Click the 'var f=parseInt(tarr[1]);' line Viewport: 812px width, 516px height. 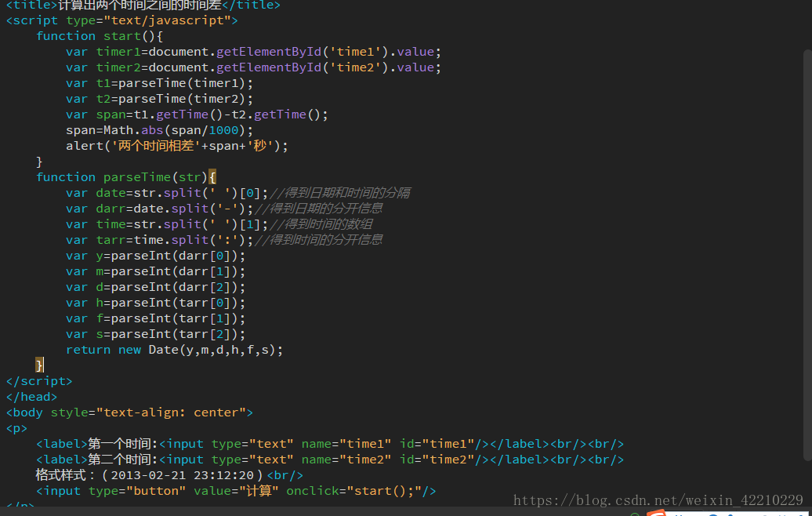[155, 318]
